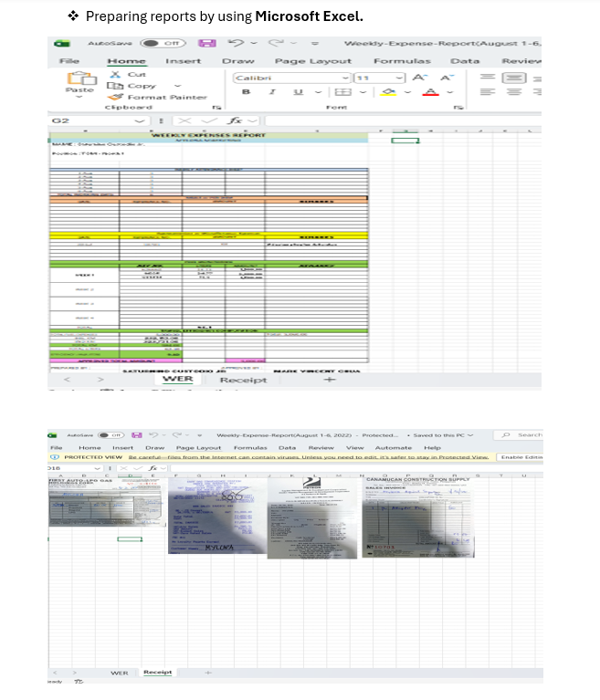Click the Undo arrow in top Excel window
The width and height of the screenshot is (600, 700).
(236, 43)
